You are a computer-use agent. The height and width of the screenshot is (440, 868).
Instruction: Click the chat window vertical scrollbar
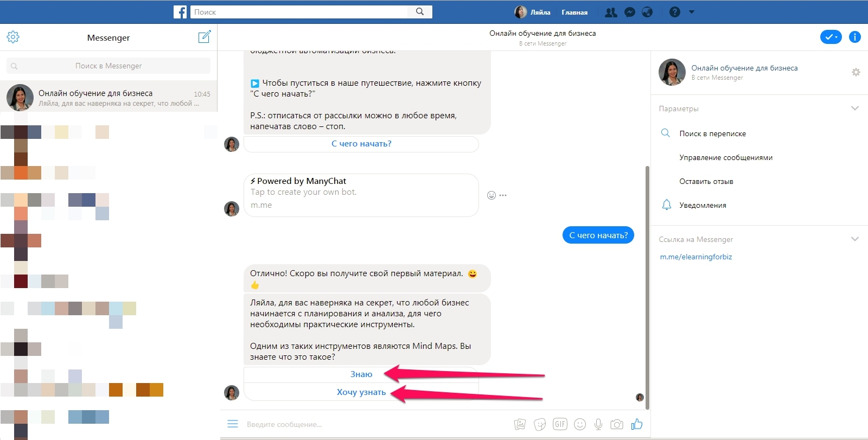tap(647, 288)
